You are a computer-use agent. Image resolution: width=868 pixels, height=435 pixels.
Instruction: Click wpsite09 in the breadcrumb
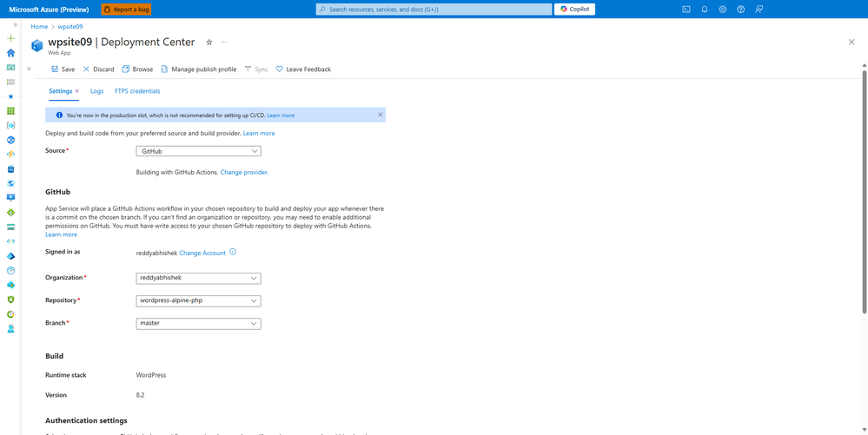[x=70, y=27]
